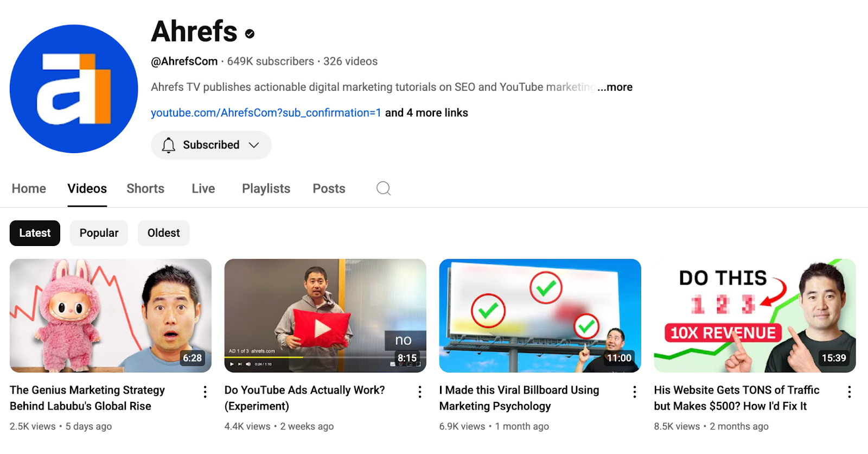Click the '649K subscribers' text
The width and height of the screenshot is (868, 454).
[271, 61]
